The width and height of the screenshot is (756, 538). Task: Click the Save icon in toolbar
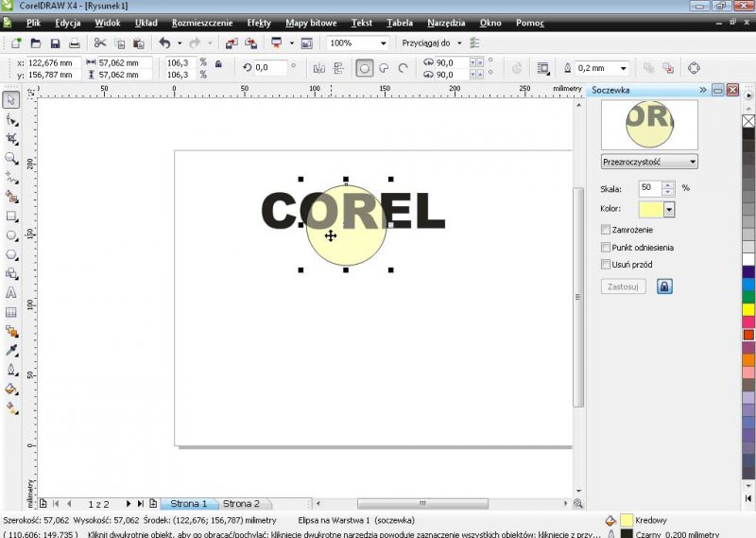55,43
